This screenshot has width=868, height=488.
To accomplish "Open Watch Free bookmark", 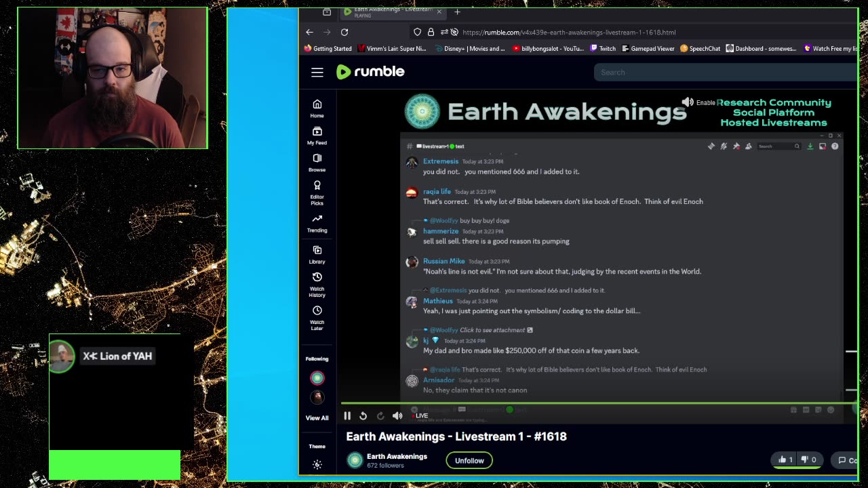I will (x=830, y=49).
